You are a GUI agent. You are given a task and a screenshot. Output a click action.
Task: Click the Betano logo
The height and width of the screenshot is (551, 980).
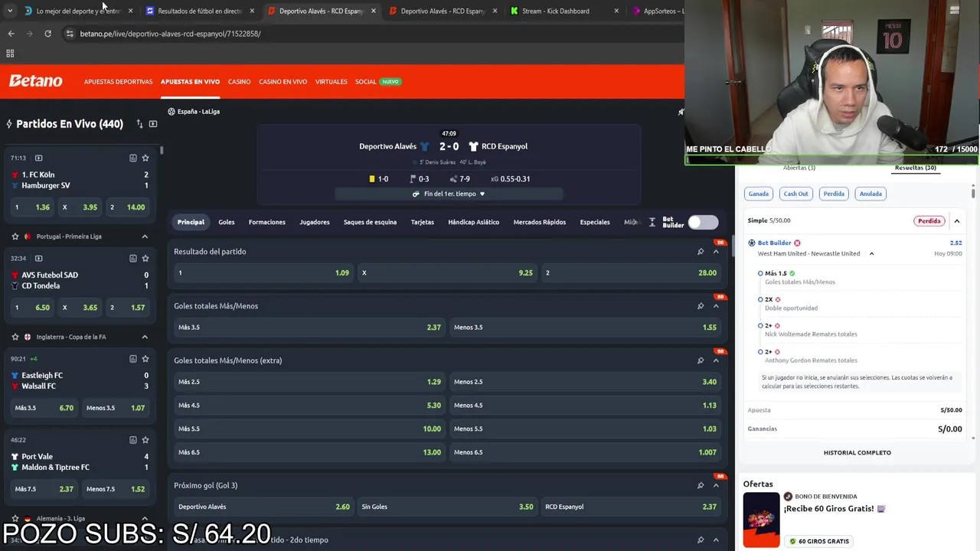[x=36, y=81]
